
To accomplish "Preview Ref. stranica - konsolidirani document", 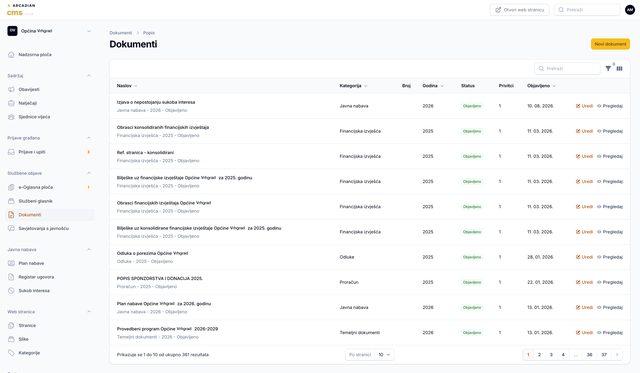I will click(610, 156).
